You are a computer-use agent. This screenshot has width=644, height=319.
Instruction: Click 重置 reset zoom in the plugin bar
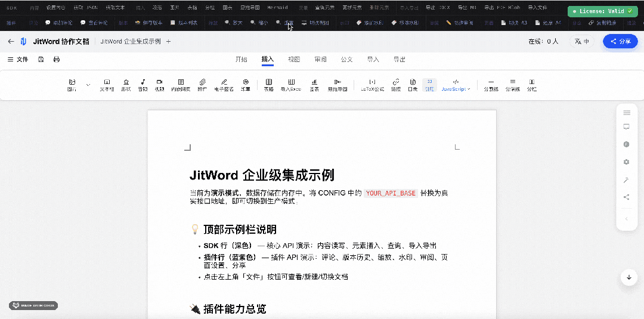(284, 23)
